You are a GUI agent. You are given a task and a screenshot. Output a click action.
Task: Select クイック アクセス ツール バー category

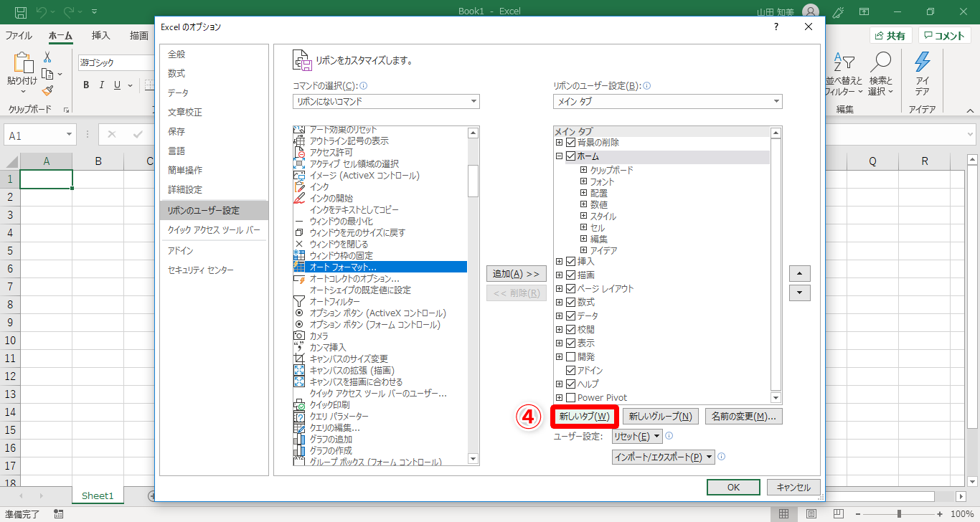point(214,230)
